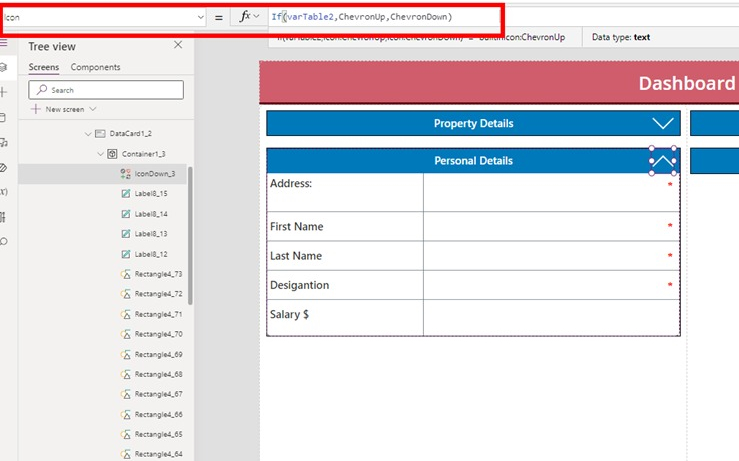Click the IconDown_3 control icon

(125, 174)
